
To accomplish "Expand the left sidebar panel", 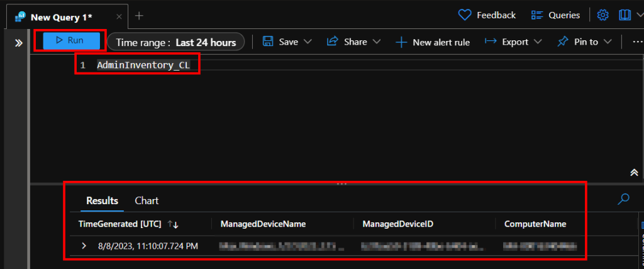I will 19,43.
